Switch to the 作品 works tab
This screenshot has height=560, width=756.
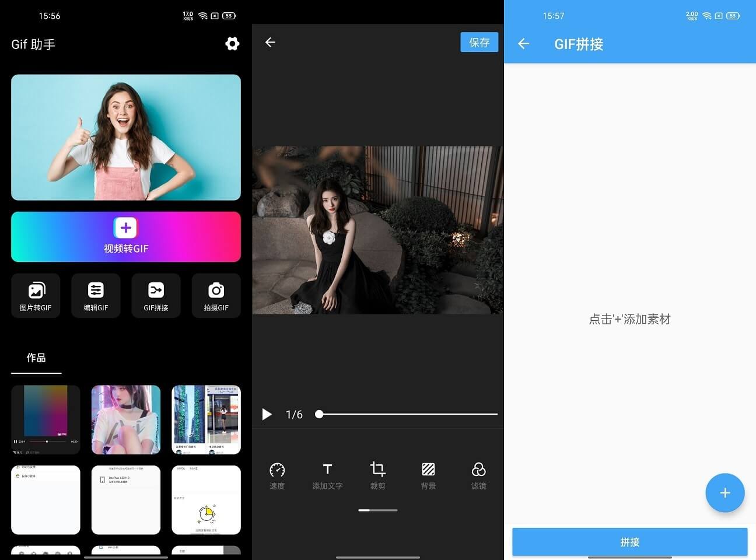click(x=36, y=358)
